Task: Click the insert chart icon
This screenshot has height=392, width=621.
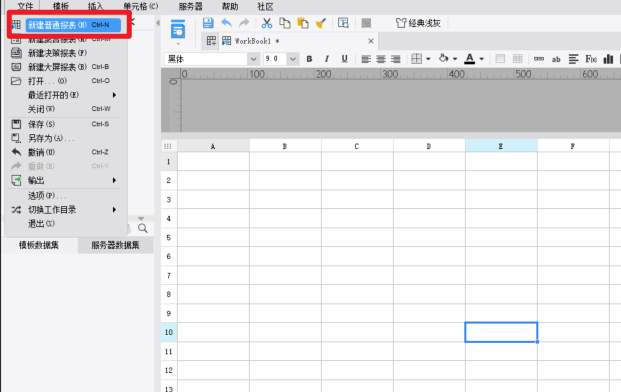Action: [608, 59]
